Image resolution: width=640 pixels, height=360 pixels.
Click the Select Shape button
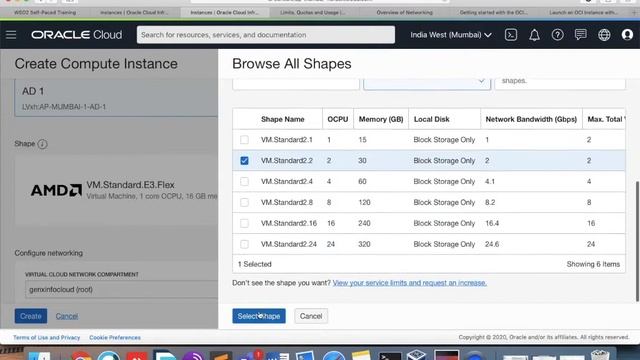[259, 316]
